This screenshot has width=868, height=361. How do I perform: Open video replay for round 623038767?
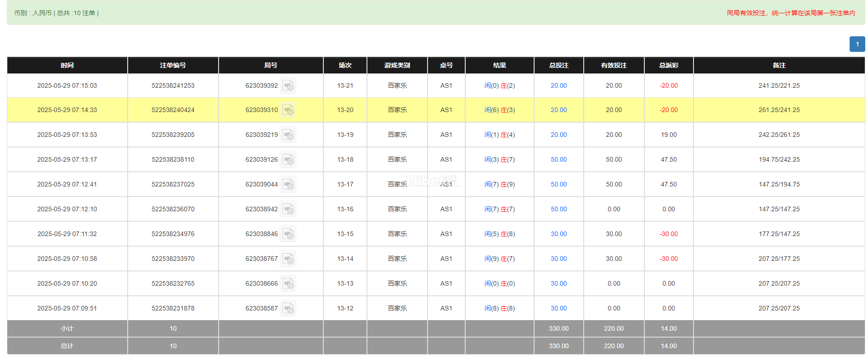288,259
